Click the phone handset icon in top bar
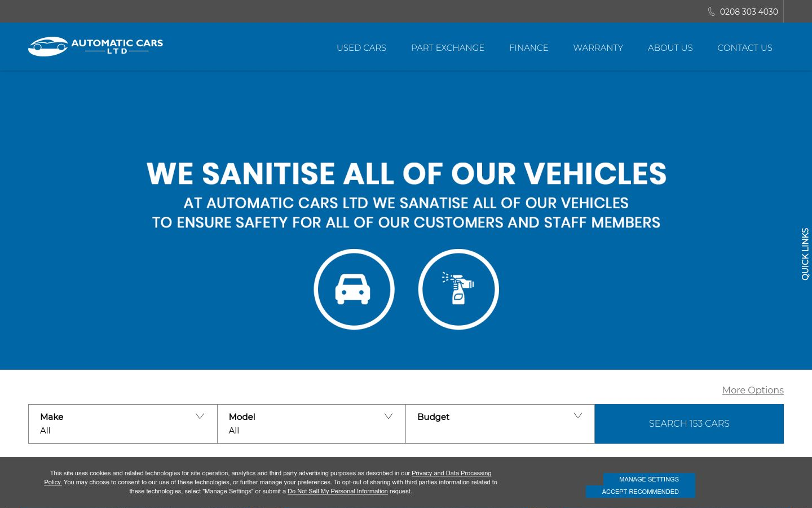The height and width of the screenshot is (508, 812). click(x=712, y=11)
